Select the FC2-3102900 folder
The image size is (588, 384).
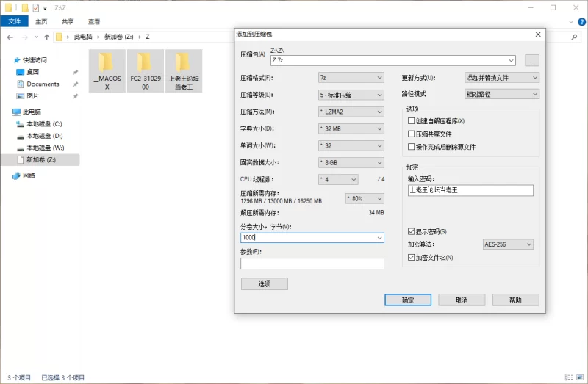[145, 70]
